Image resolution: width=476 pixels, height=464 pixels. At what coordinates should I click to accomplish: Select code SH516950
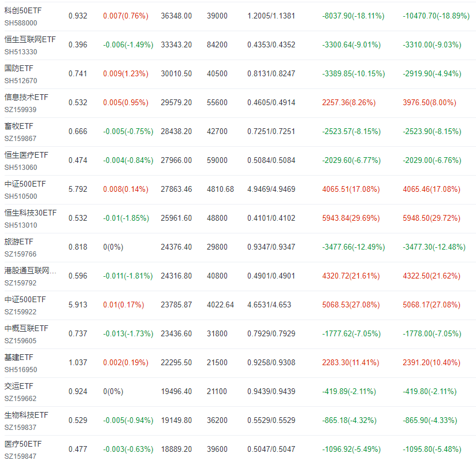click(x=21, y=370)
